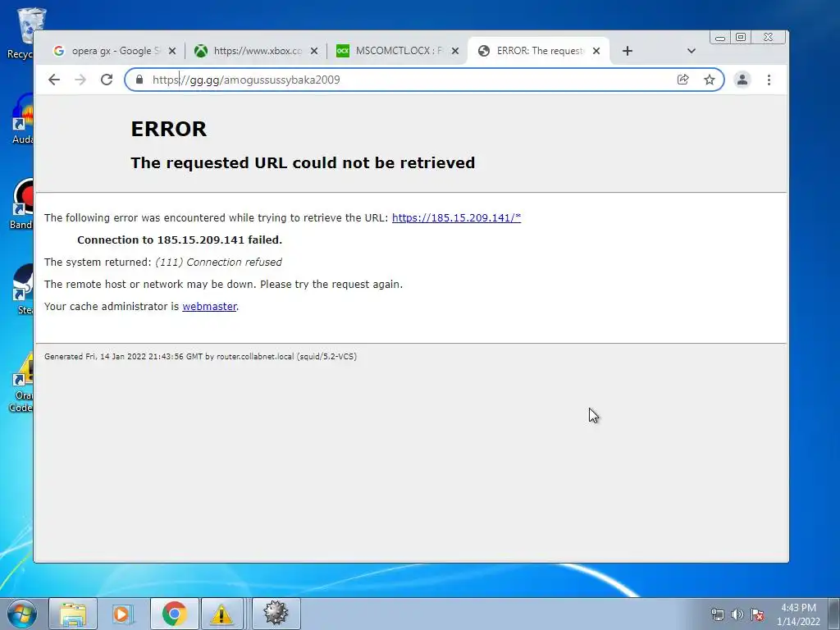Click '(111) Connection refused' text
Image resolution: width=840 pixels, height=630 pixels.
click(218, 262)
